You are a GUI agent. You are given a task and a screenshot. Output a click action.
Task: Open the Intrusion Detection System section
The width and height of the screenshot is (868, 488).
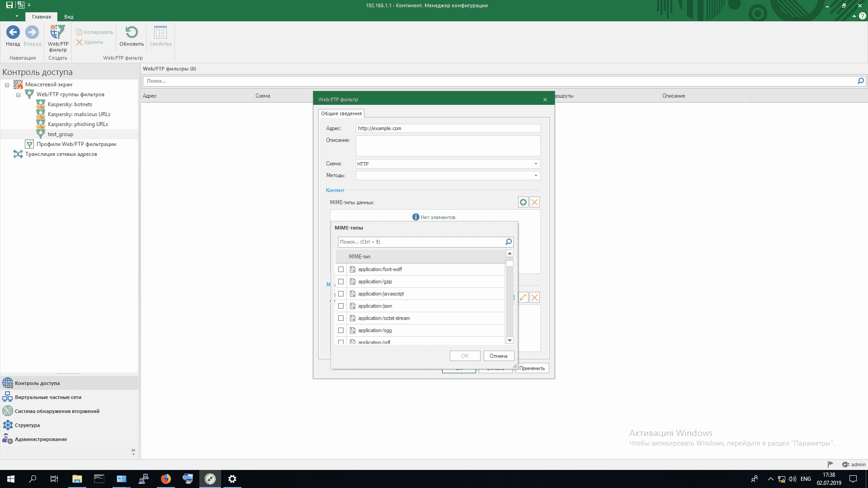coord(57,411)
